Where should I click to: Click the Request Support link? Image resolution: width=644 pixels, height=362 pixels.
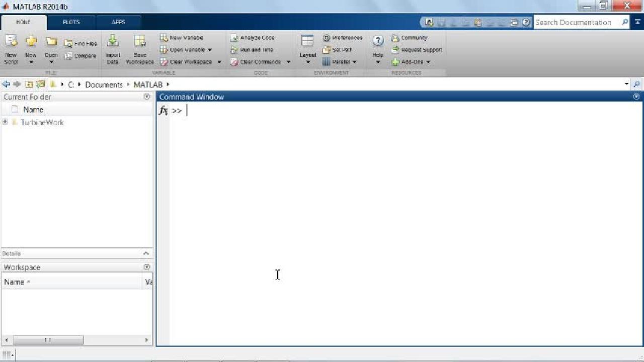(417, 50)
